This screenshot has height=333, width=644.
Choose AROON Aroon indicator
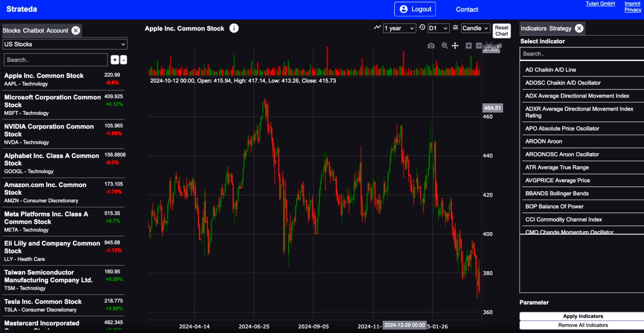click(x=583, y=141)
